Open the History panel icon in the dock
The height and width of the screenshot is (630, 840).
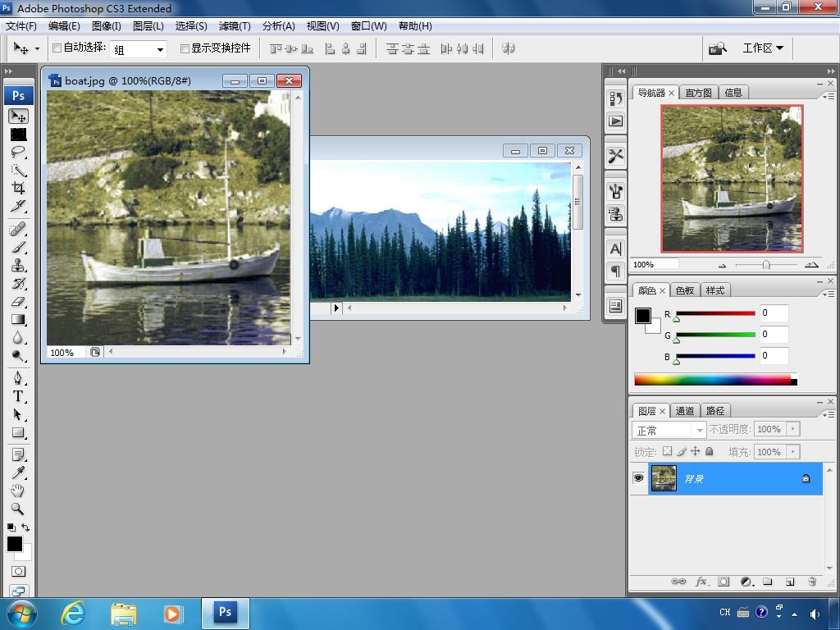pos(615,98)
